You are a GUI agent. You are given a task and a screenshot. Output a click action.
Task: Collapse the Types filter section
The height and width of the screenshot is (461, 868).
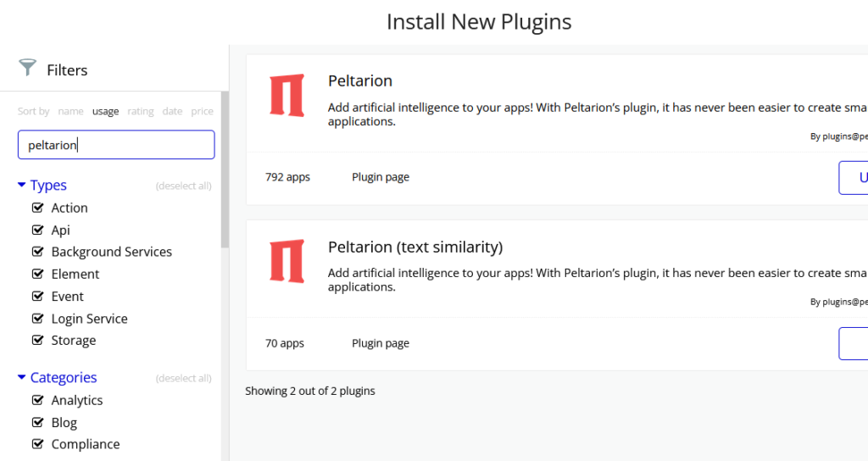(x=42, y=185)
